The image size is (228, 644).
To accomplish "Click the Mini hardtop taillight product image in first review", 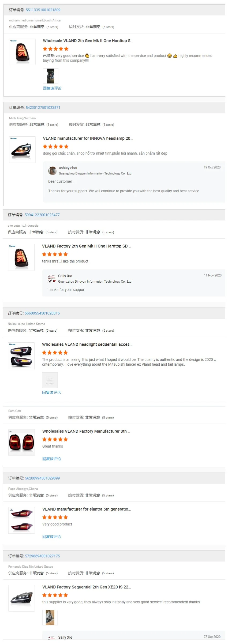I will coord(22,52).
